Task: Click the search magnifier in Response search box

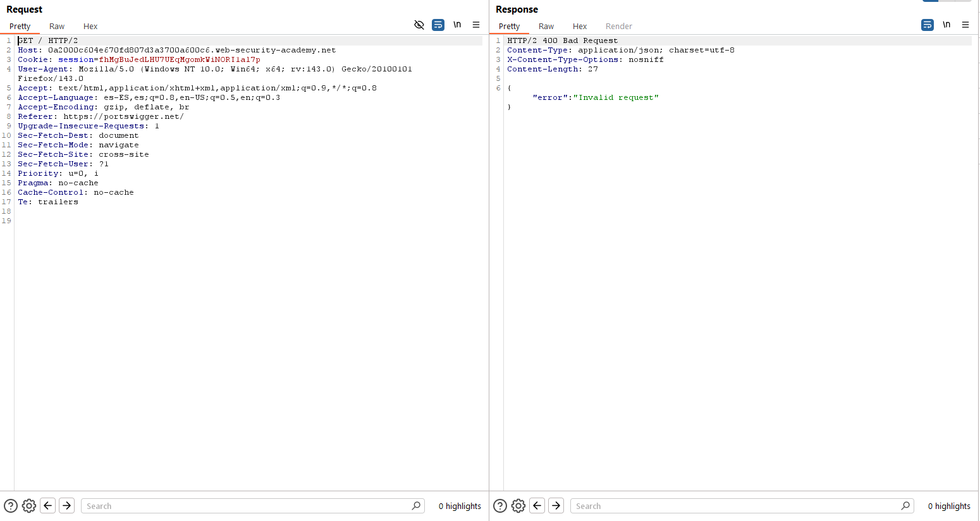Action: point(905,506)
